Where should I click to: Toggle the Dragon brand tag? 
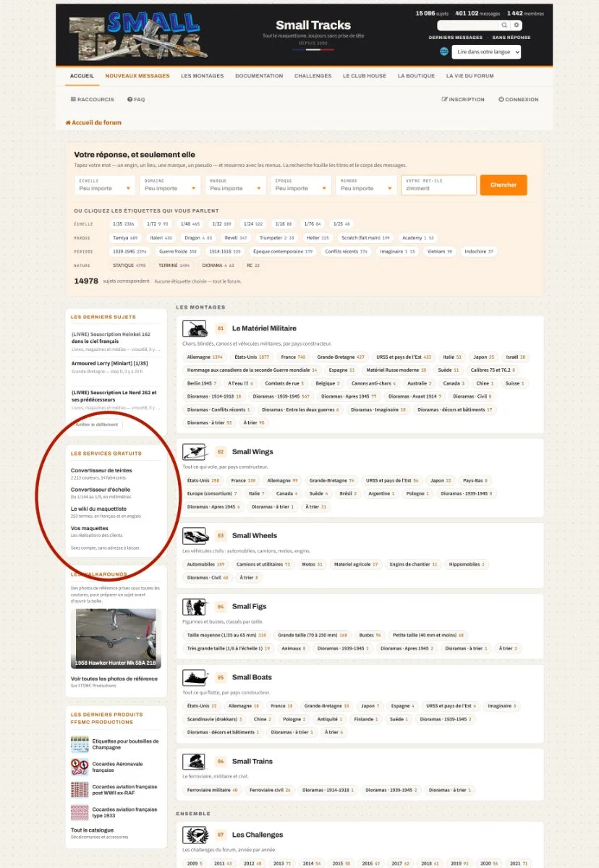[198, 237]
